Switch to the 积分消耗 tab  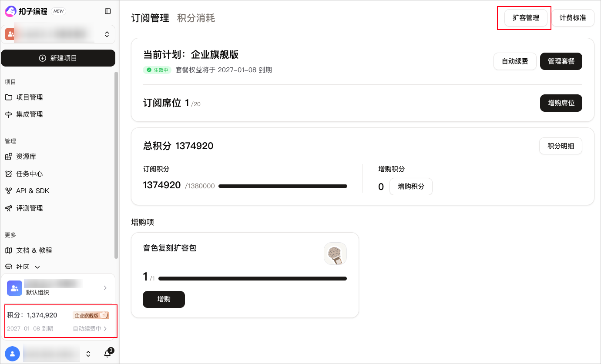[196, 18]
